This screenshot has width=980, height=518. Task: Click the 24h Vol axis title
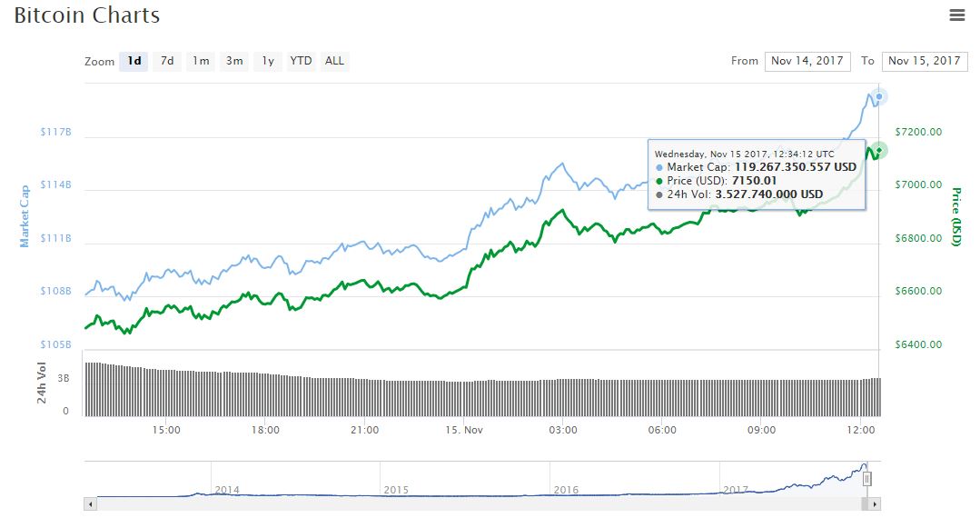(41, 383)
